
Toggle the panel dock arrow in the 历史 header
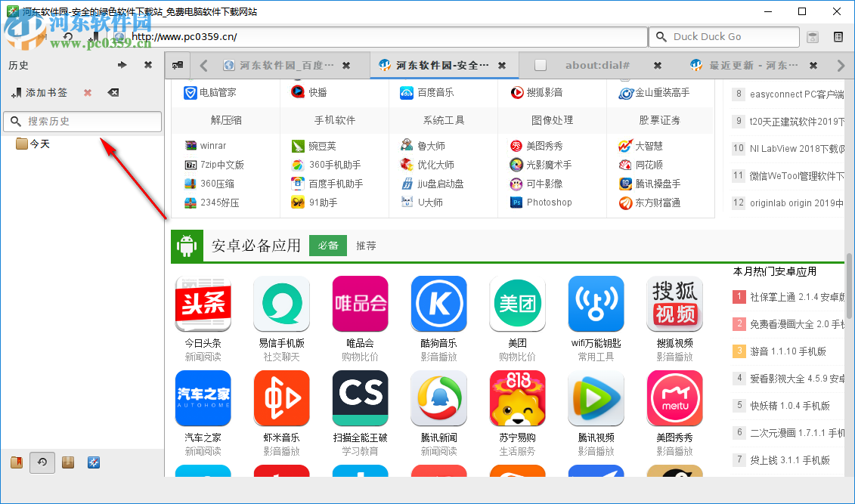tap(122, 65)
